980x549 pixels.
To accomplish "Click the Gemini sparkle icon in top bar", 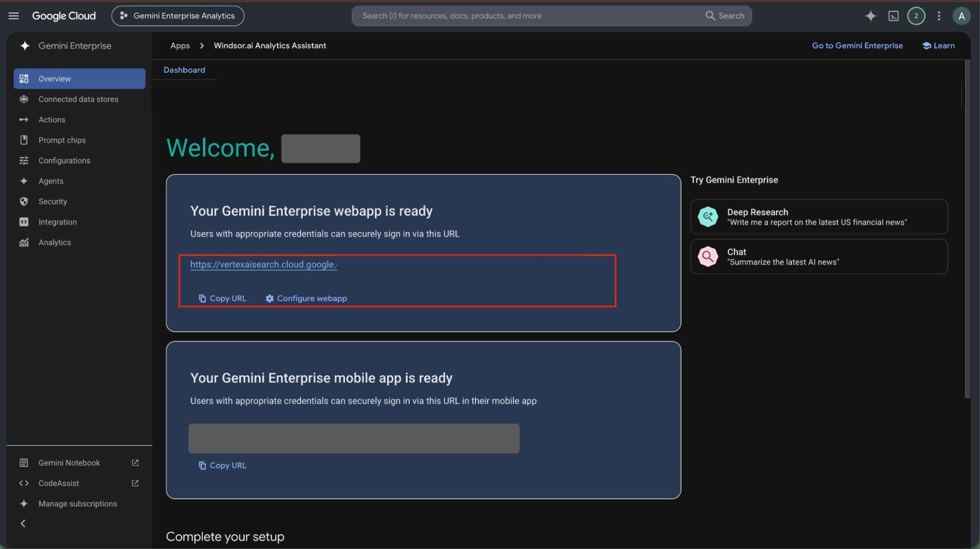I will (871, 16).
